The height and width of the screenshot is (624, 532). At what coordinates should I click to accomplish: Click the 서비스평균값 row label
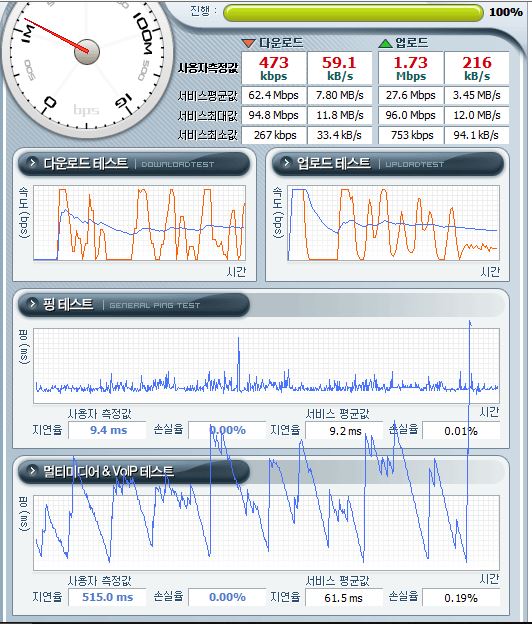(x=208, y=96)
